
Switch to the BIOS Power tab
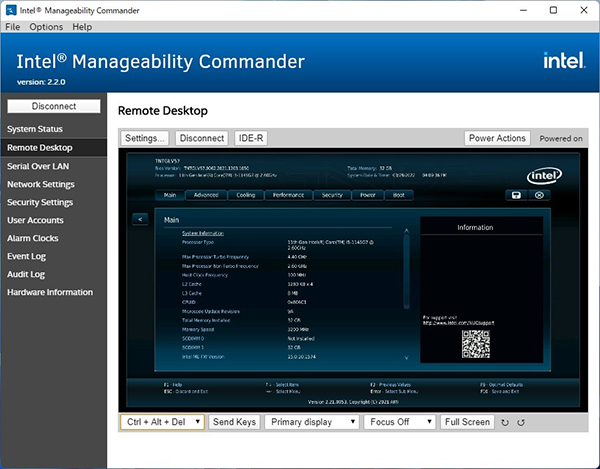[x=367, y=195]
